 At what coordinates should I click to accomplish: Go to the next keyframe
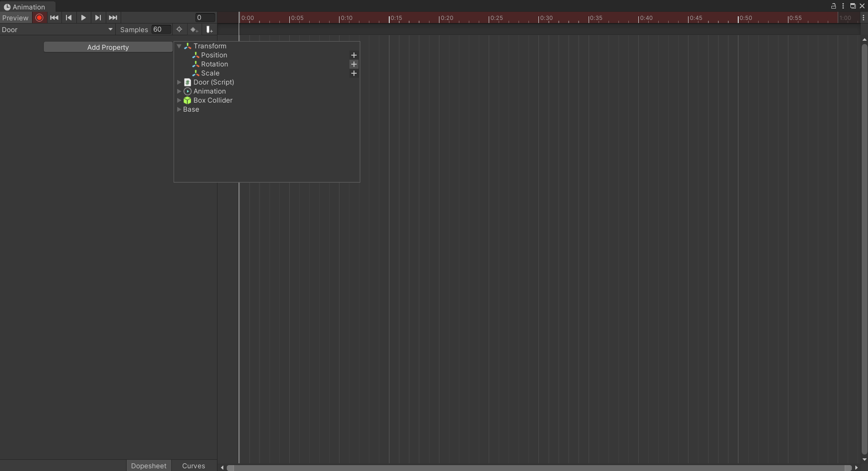[98, 18]
